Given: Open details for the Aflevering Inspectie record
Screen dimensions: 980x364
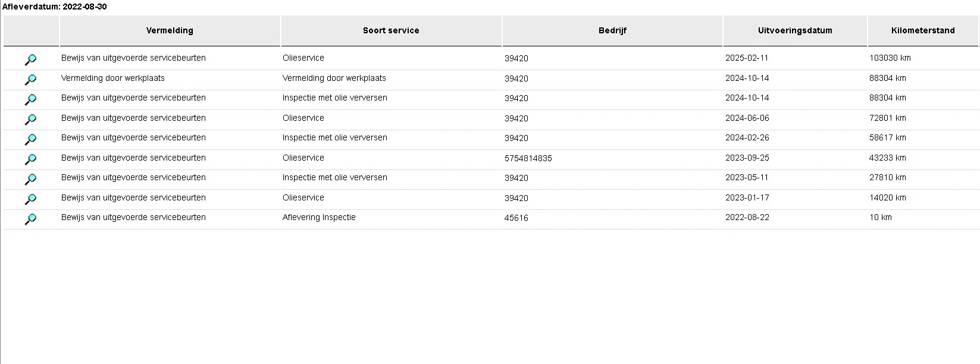Looking at the screenshot, I should (x=31, y=218).
